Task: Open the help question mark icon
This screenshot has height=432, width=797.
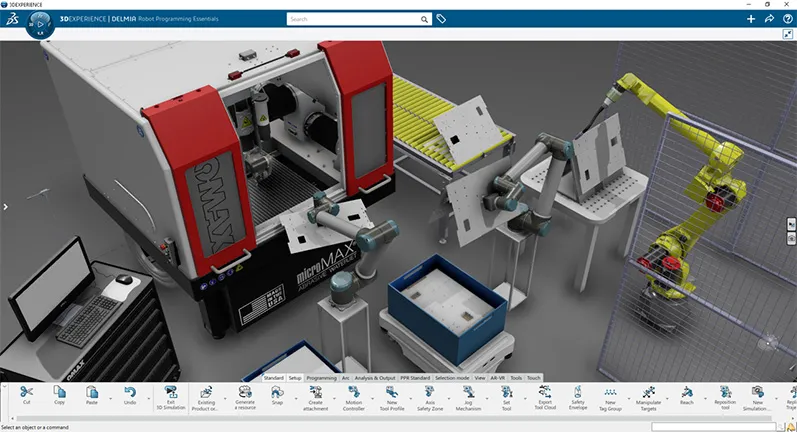Action: 787,19
